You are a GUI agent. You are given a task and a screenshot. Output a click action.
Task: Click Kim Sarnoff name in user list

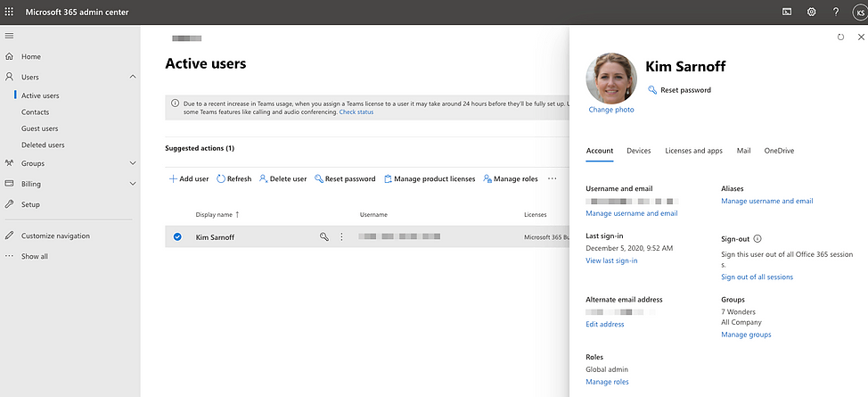click(215, 237)
